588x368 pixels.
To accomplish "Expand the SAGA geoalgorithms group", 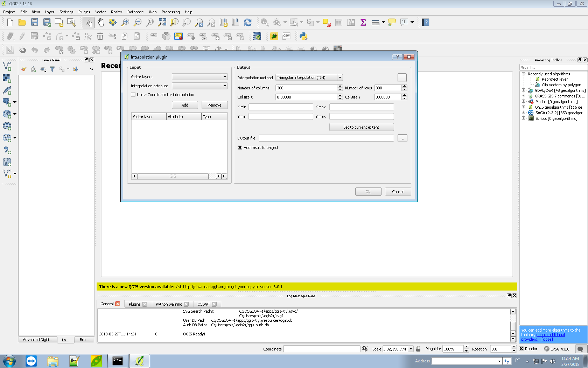I will (x=524, y=113).
